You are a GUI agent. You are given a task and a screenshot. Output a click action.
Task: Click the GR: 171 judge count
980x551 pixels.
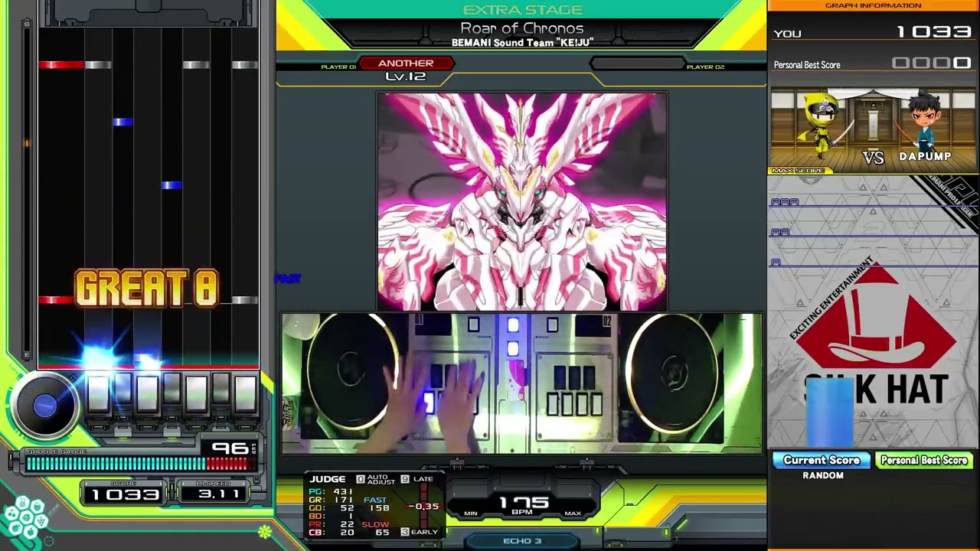click(x=331, y=500)
